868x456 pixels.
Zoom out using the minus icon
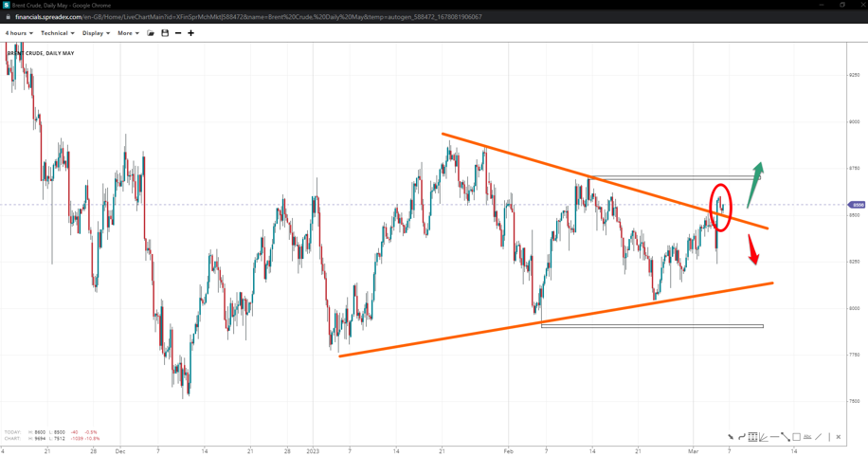[178, 33]
